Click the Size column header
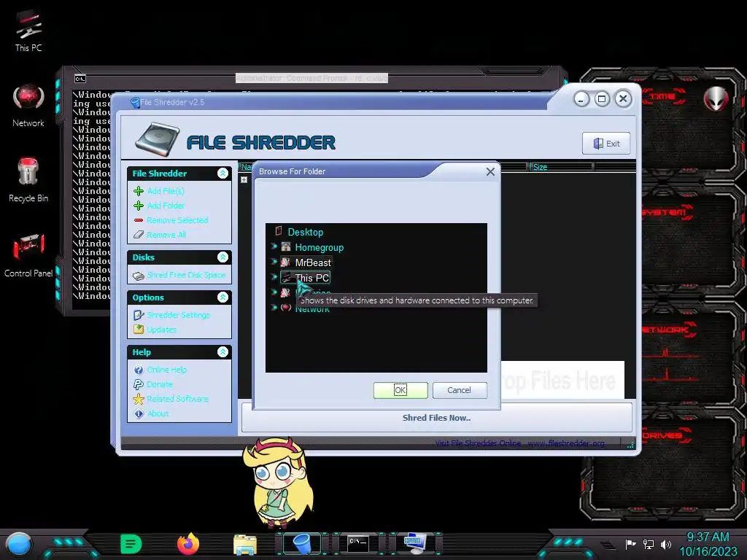This screenshot has width=747, height=560. (561, 167)
